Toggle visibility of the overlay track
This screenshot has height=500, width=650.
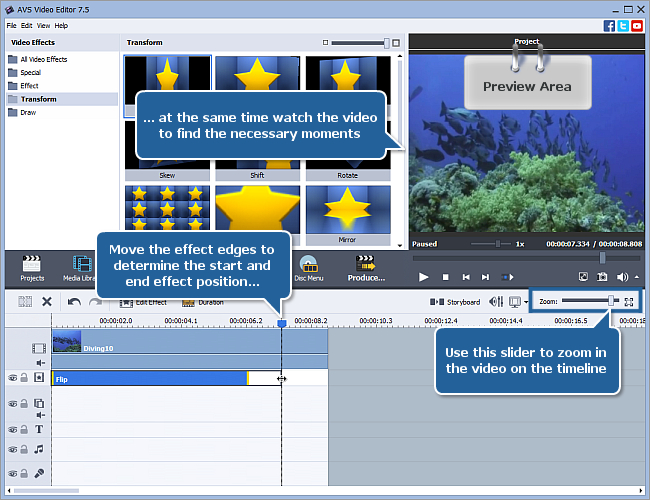pos(13,404)
